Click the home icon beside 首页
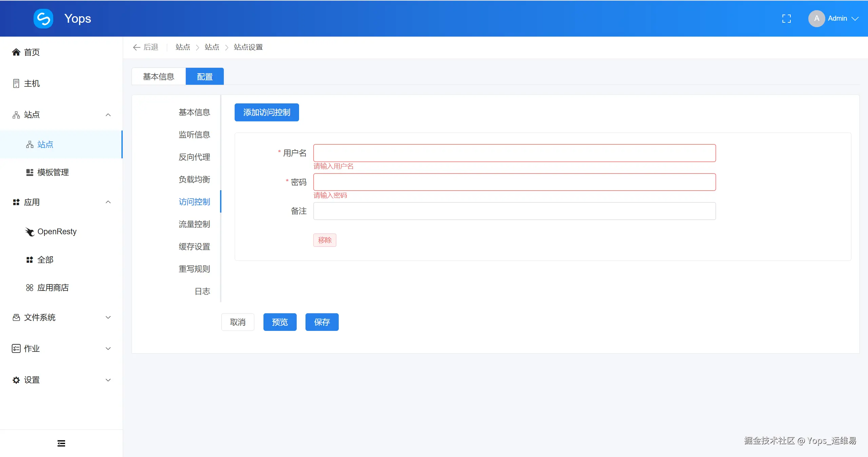 (x=16, y=52)
